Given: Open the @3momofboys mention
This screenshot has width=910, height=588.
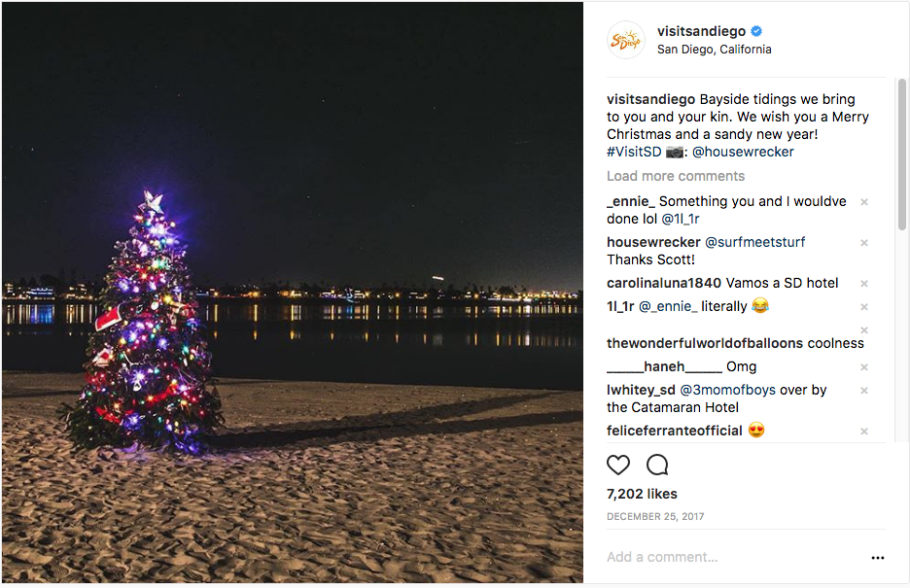Looking at the screenshot, I should [728, 391].
